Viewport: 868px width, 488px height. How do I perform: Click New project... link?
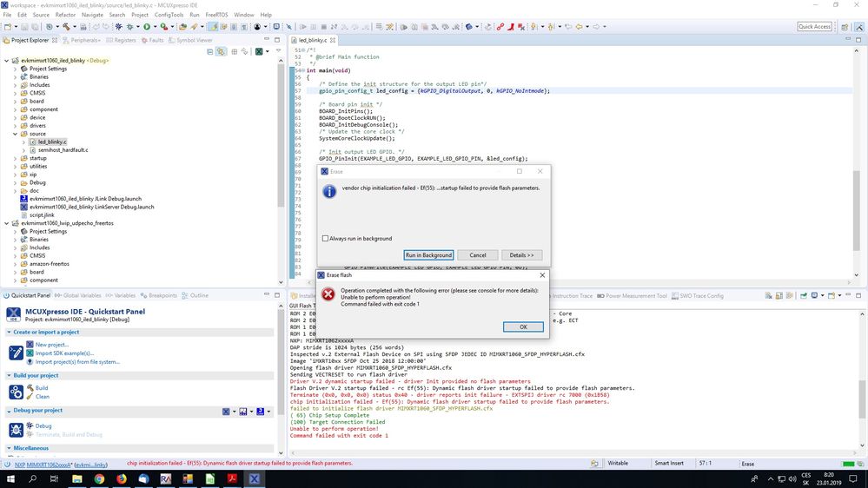click(x=51, y=345)
